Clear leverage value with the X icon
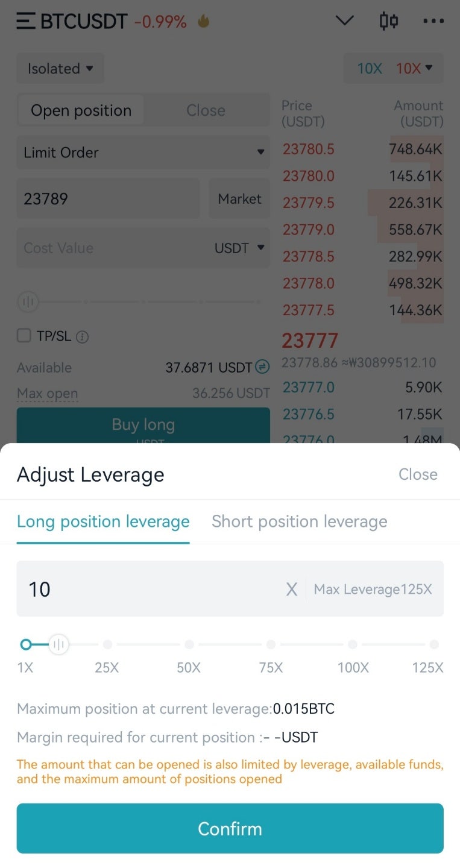The image size is (460, 868). (292, 590)
